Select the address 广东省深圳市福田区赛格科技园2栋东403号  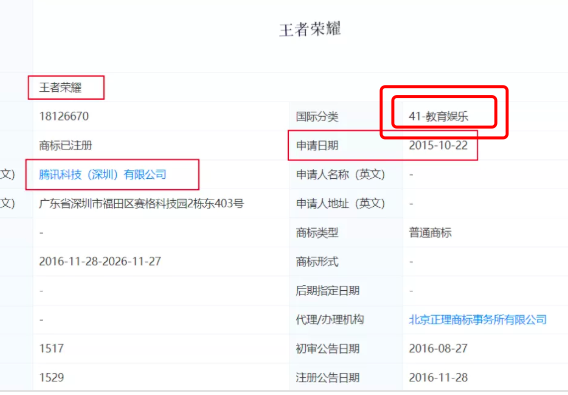point(141,204)
